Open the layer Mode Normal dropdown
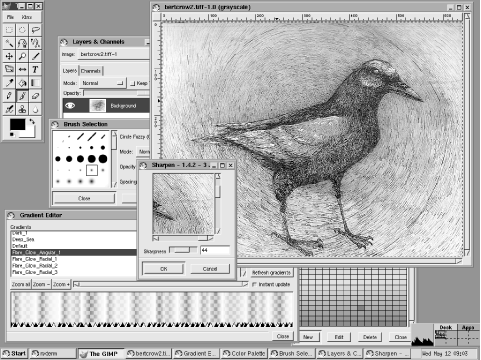The width and height of the screenshot is (481, 360). pyautogui.click(x=103, y=83)
